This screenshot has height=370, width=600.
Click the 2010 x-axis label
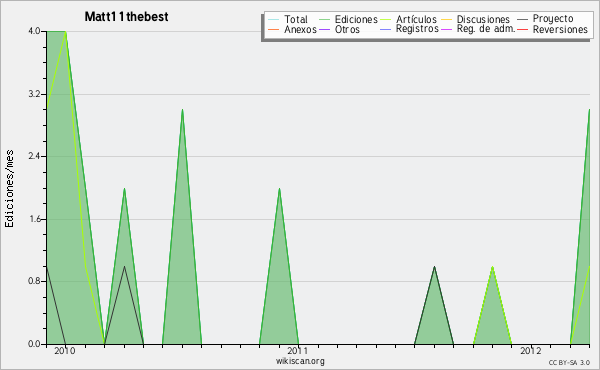pos(65,351)
